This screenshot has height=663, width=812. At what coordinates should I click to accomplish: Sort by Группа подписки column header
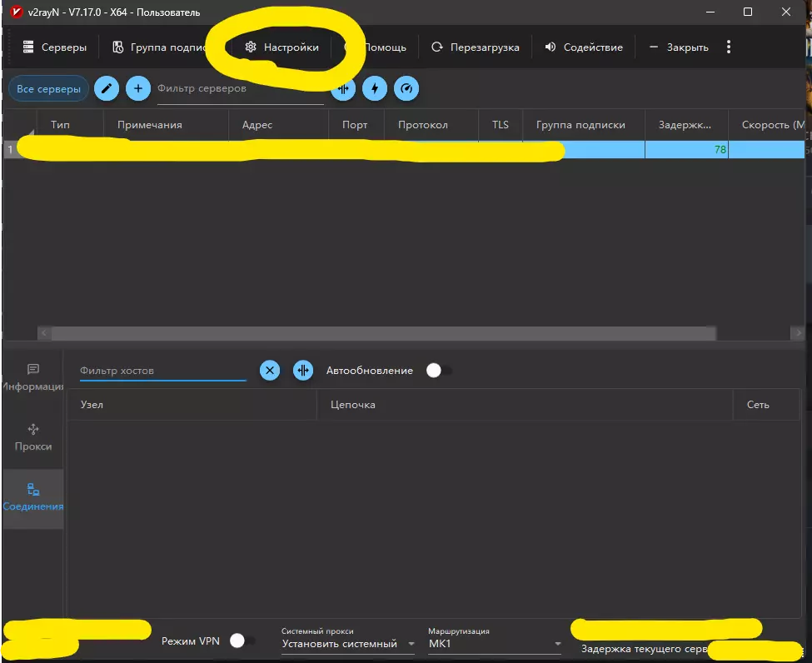tap(584, 125)
